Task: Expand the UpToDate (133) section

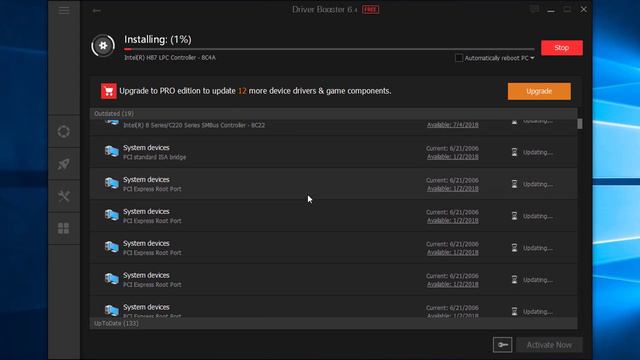Action: [x=333, y=323]
